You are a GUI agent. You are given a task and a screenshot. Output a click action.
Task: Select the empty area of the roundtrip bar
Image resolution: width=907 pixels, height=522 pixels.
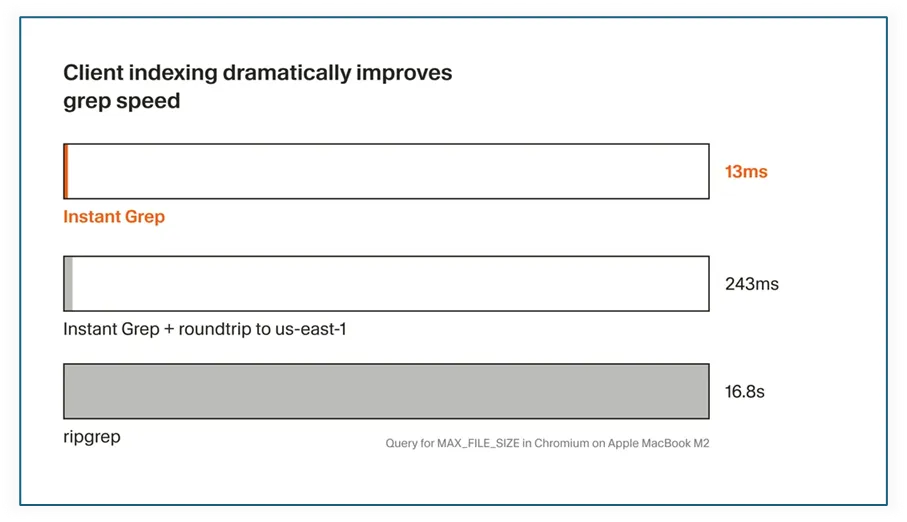(x=391, y=284)
